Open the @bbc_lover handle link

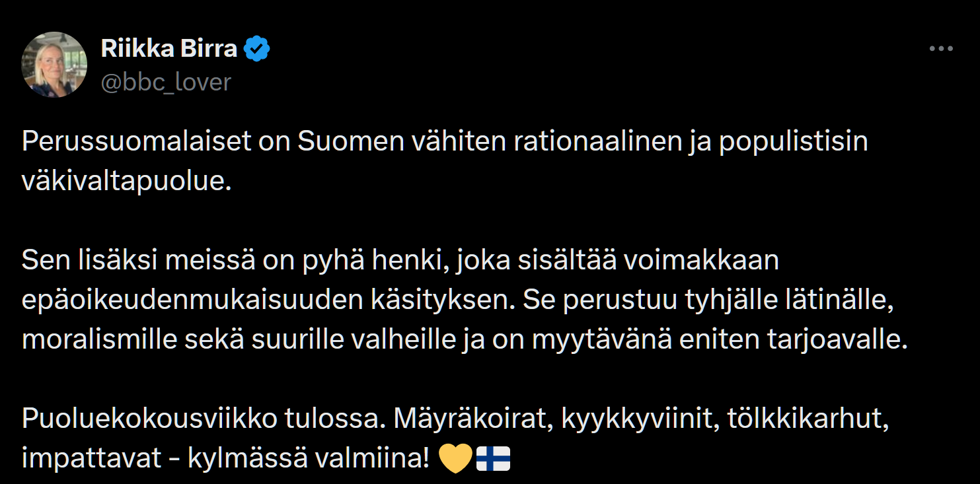point(166,83)
